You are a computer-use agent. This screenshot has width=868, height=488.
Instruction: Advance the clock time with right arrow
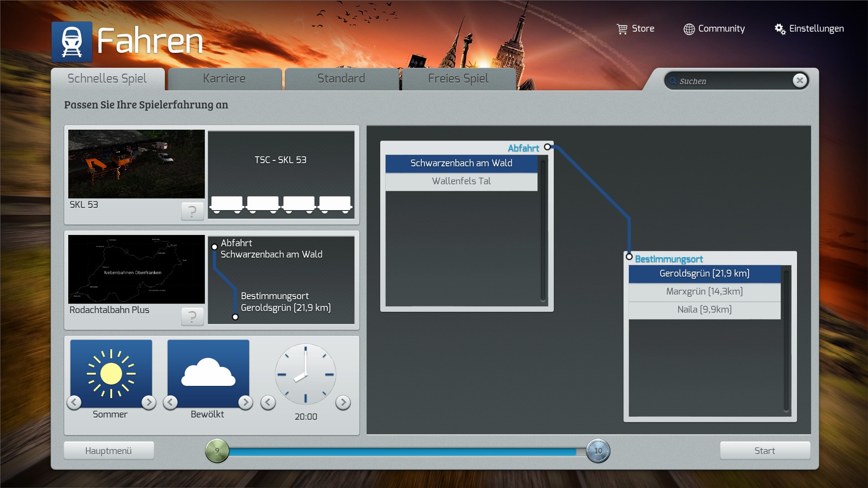pyautogui.click(x=343, y=402)
